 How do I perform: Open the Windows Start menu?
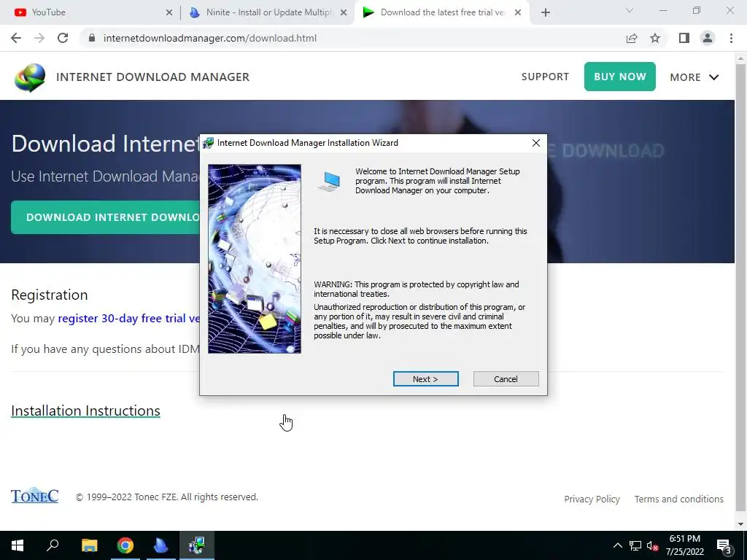pos(18,545)
